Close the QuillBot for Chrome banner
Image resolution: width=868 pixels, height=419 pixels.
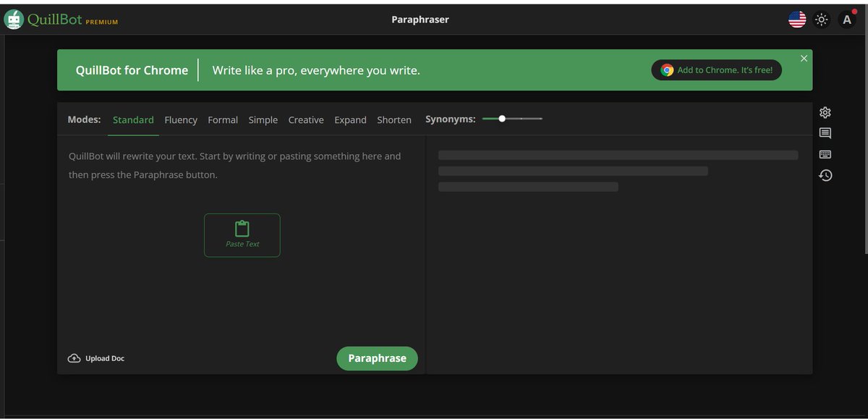click(x=804, y=59)
